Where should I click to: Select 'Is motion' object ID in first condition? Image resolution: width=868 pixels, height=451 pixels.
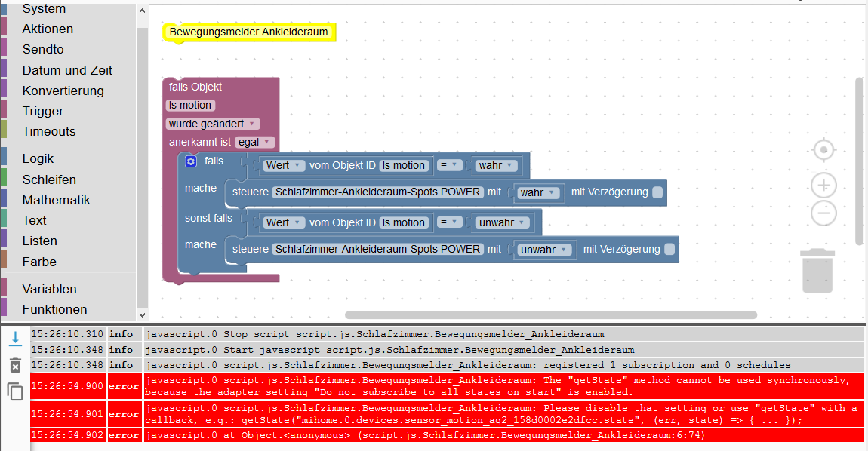(x=404, y=165)
